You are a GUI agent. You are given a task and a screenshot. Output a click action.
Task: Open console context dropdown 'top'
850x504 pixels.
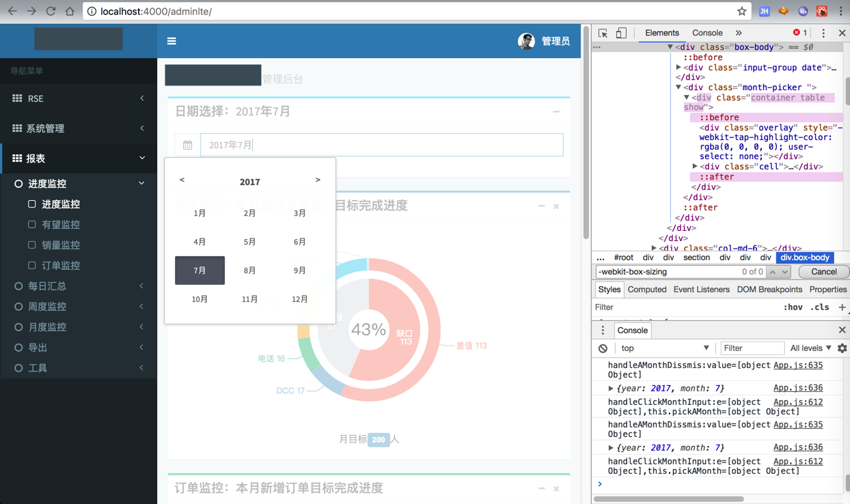tap(665, 348)
